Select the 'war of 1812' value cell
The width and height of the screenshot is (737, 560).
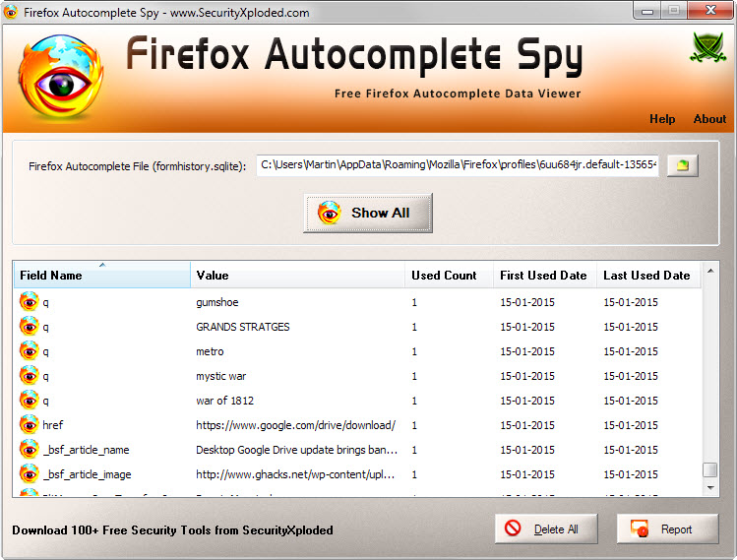[224, 401]
